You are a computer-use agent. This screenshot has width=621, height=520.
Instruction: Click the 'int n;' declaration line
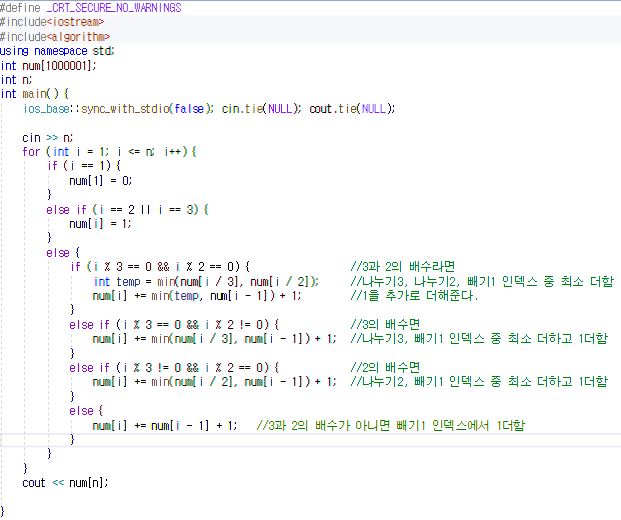[16, 80]
